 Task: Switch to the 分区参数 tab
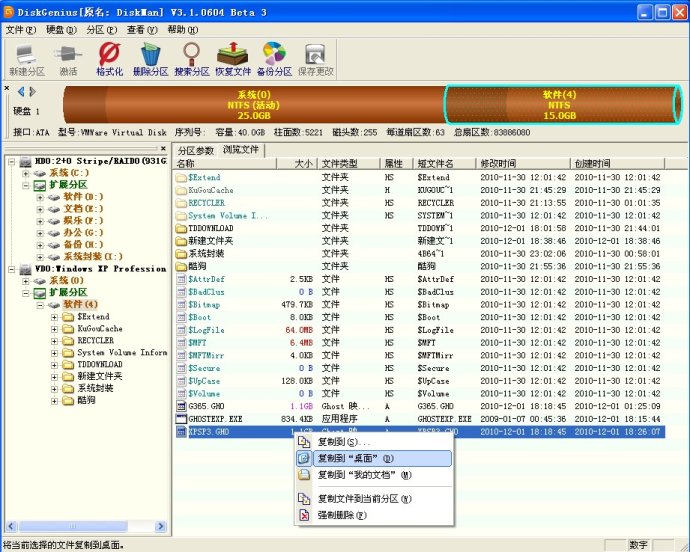coord(195,151)
